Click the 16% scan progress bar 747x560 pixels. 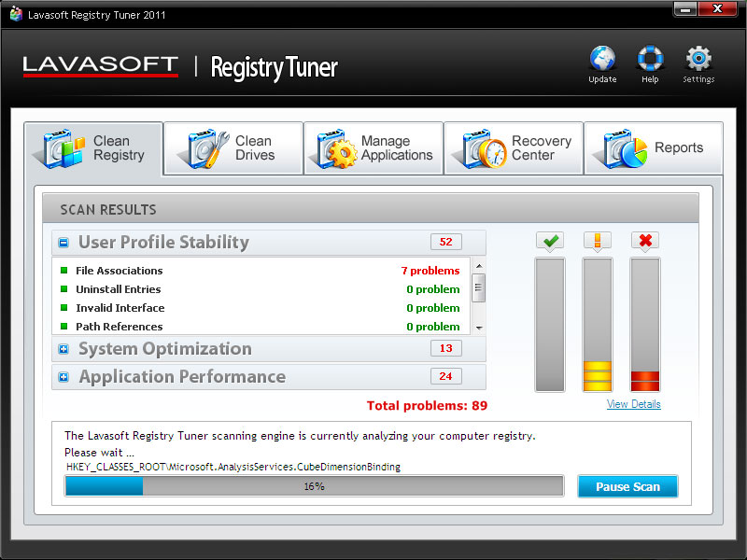pyautogui.click(x=315, y=486)
